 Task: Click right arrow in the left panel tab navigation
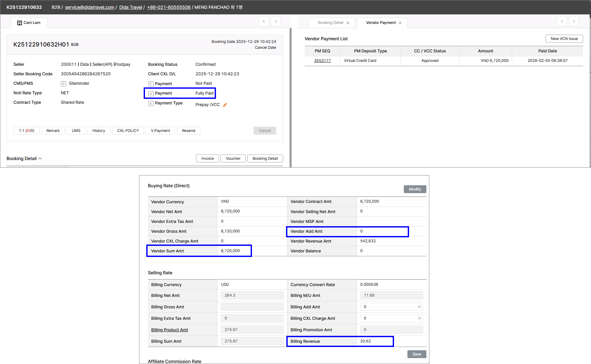pyautogui.click(x=276, y=21)
